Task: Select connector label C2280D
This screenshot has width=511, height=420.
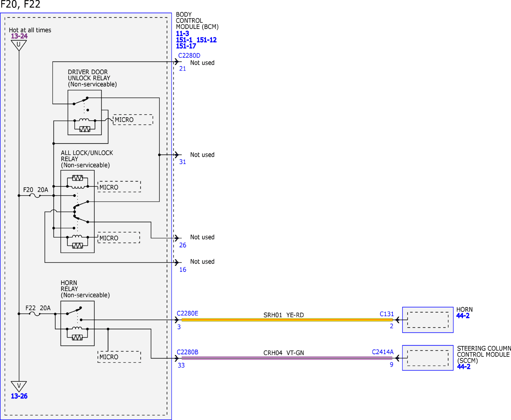Action: [x=189, y=55]
